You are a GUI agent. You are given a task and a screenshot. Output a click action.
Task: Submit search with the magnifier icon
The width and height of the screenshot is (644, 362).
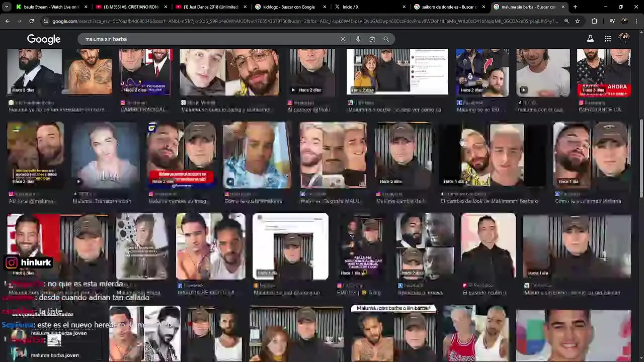(x=386, y=39)
